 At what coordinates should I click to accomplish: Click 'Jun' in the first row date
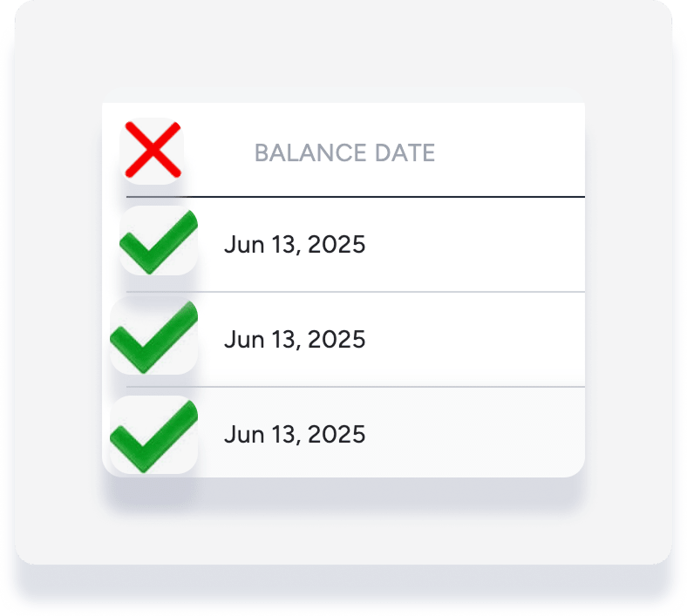point(244,244)
